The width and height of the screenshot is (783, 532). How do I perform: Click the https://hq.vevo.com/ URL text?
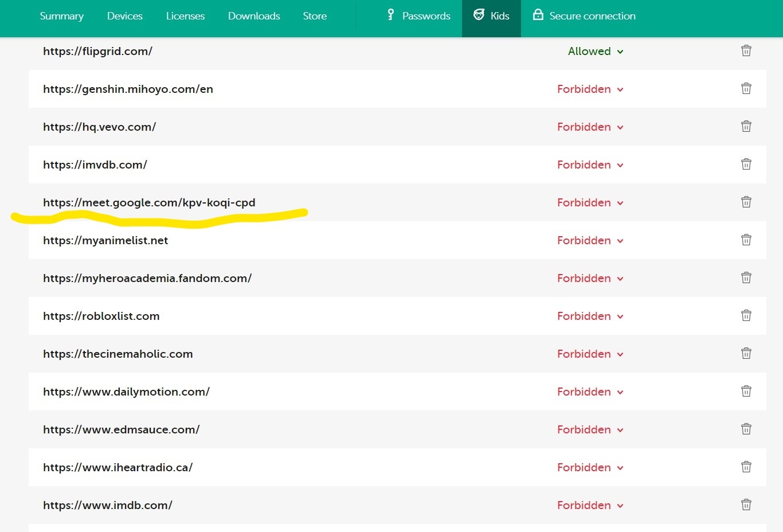(x=99, y=127)
